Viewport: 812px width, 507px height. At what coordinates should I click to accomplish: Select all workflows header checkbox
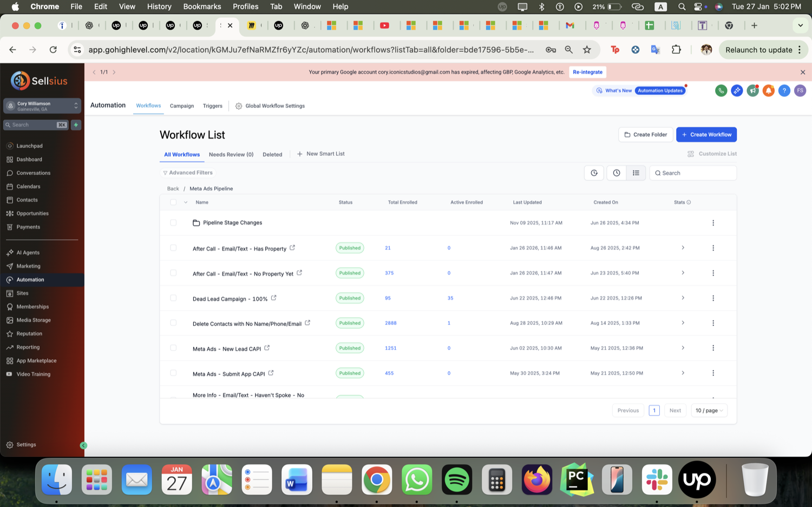pyautogui.click(x=173, y=202)
